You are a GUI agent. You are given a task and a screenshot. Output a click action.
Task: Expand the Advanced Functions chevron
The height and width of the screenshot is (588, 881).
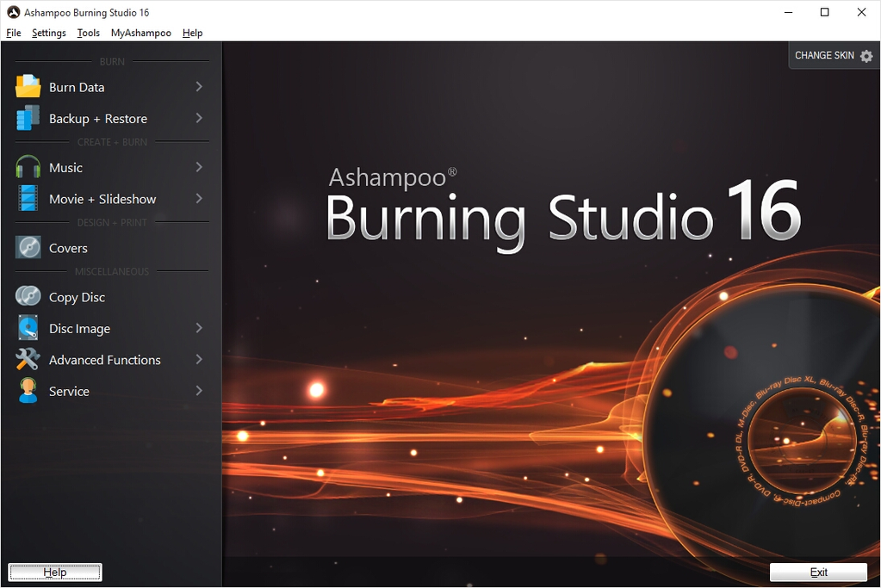tap(199, 359)
